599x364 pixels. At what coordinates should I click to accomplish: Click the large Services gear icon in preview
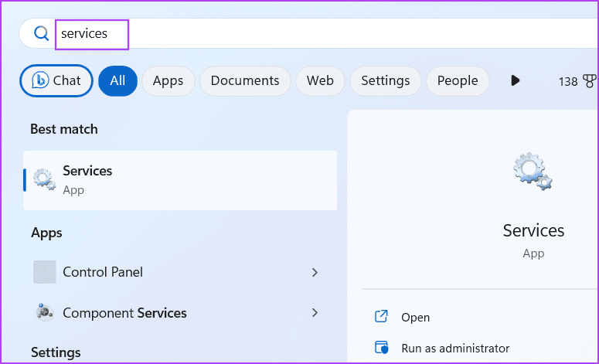tap(533, 171)
